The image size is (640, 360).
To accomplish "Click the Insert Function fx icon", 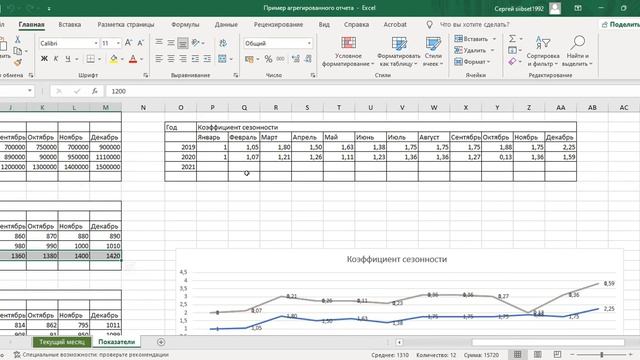I will tap(95, 91).
